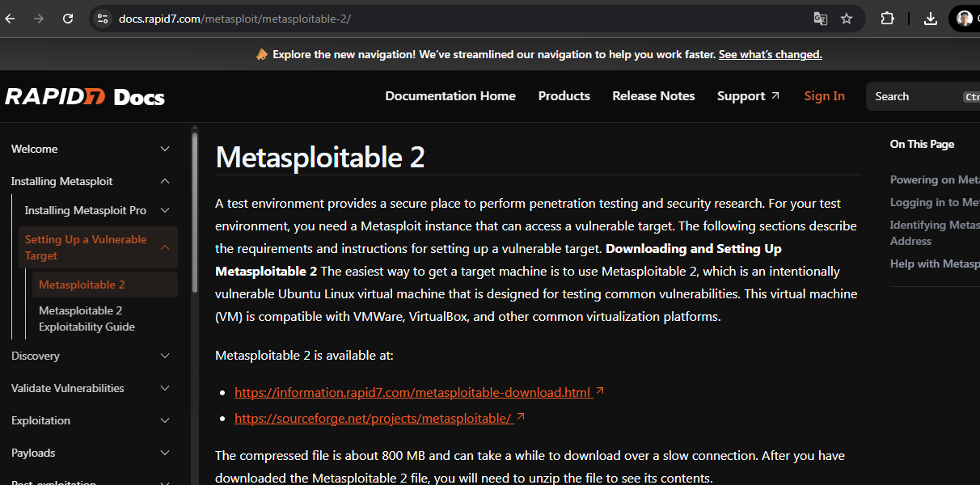Image resolution: width=980 pixels, height=485 pixels.
Task: Open the sourceforge.net metasploitable link
Action: click(373, 418)
